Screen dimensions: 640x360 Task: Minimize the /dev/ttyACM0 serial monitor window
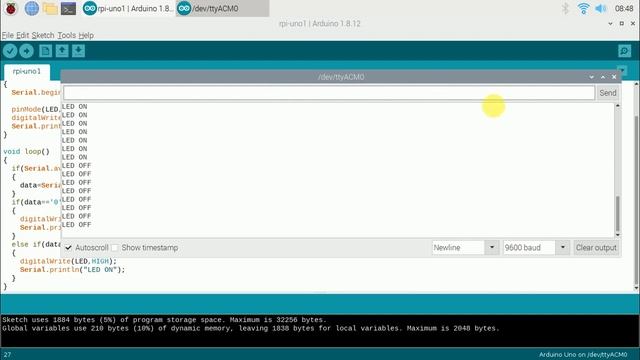(x=591, y=77)
